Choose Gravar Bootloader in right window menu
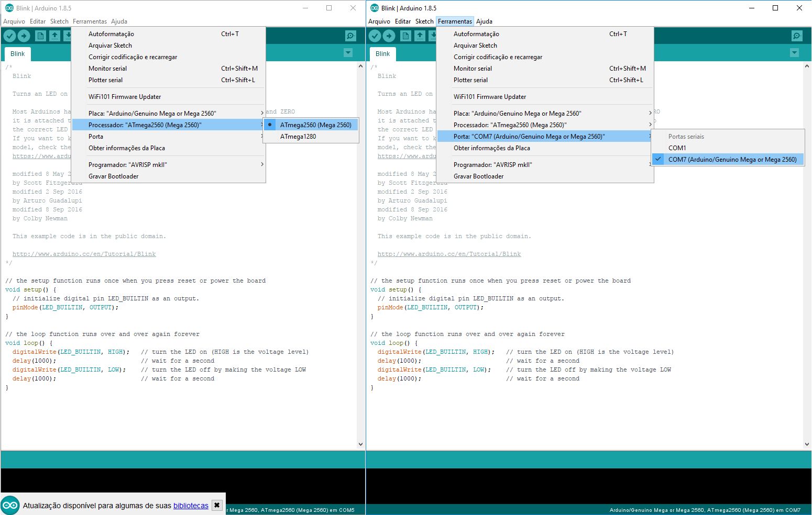Image resolution: width=812 pixels, height=515 pixels. (x=545, y=176)
